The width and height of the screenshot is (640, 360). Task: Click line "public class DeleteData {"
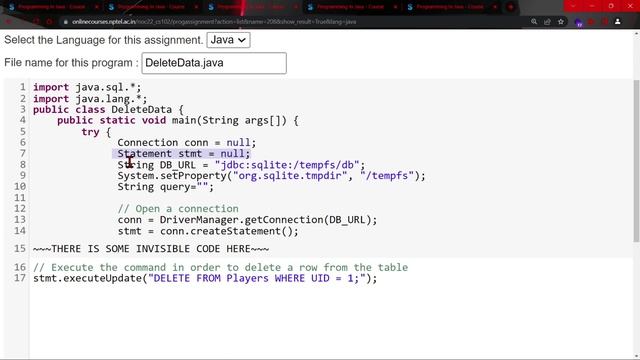[x=108, y=109]
